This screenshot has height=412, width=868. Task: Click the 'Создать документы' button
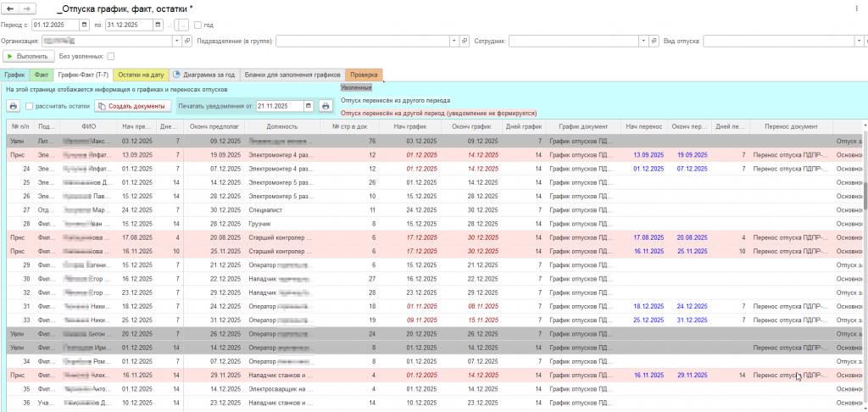[132, 106]
